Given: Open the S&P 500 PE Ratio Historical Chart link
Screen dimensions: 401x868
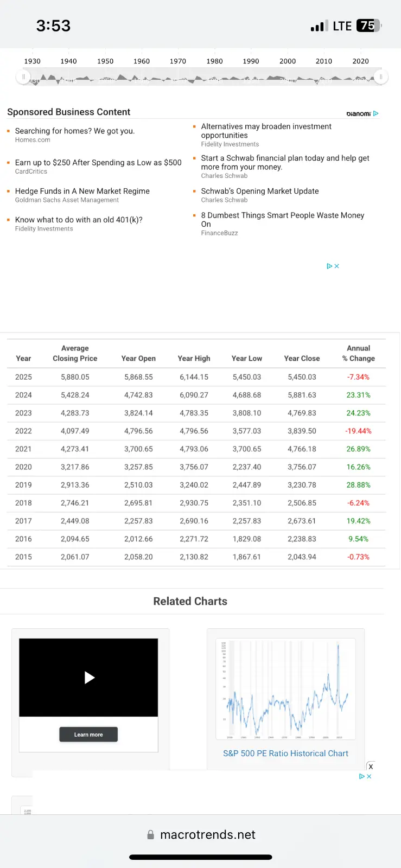Looking at the screenshot, I should tap(285, 754).
